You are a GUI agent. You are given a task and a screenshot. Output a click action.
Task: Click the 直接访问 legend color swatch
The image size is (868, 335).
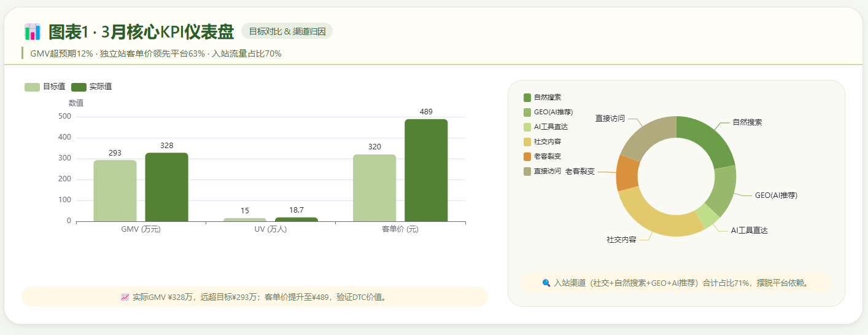(x=527, y=171)
